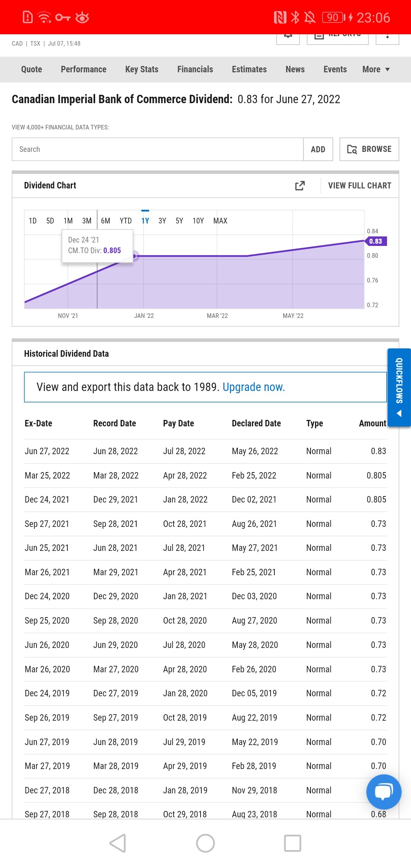This screenshot has width=411, height=868.
Task: Open the Key Stats tab
Action: pos(142,69)
